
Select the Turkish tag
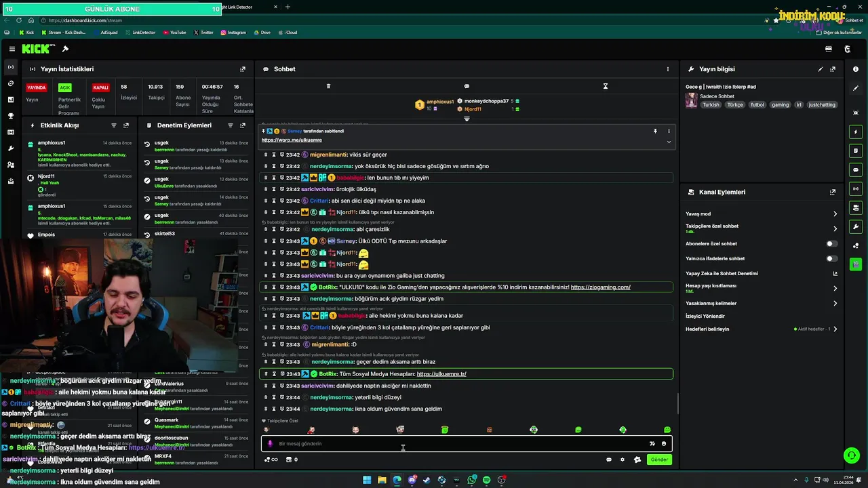click(711, 105)
